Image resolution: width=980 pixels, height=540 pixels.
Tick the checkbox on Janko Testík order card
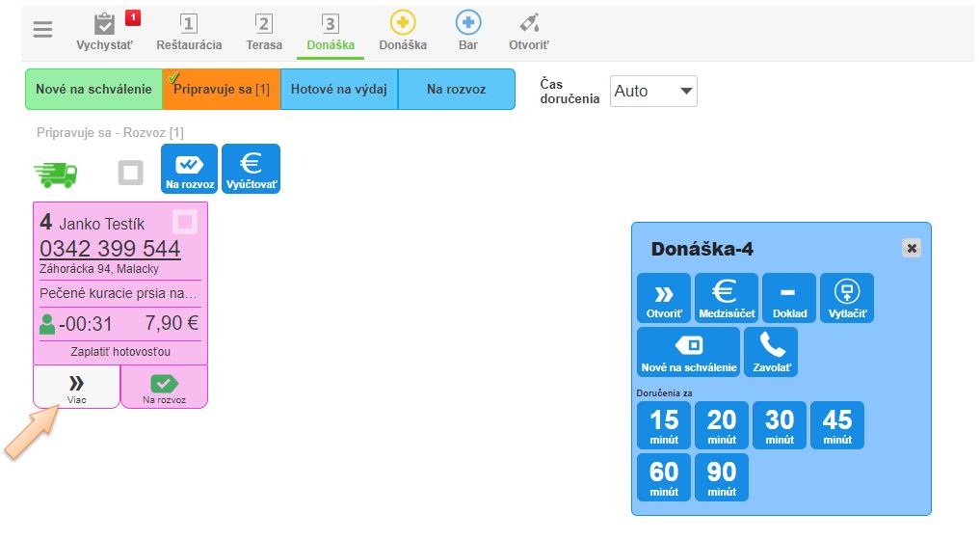pos(186,222)
